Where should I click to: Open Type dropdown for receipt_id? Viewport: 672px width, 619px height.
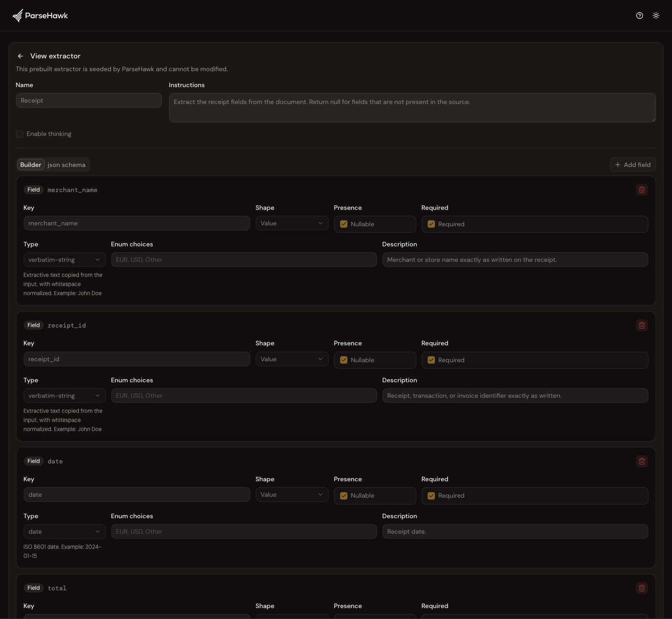point(64,395)
